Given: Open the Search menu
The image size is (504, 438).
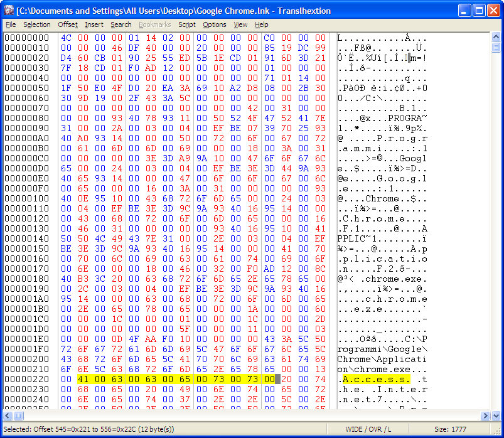Looking at the screenshot, I should pyautogui.click(x=121, y=24).
